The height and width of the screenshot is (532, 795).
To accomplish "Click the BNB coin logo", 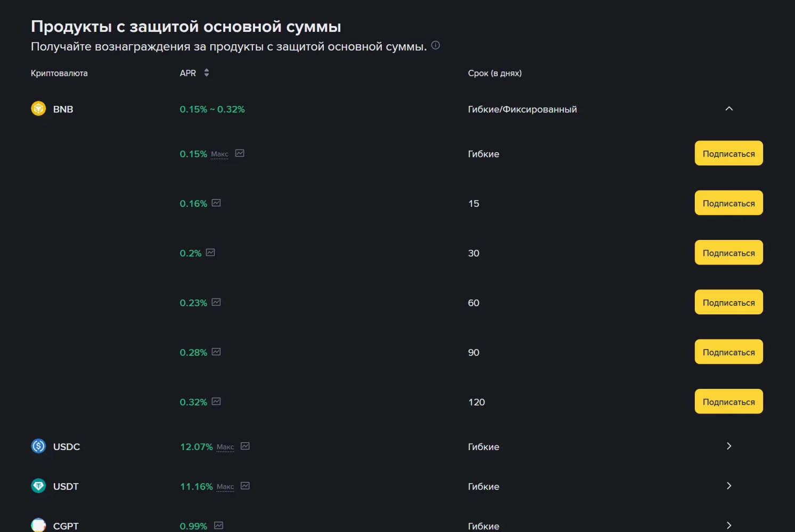I will pos(38,109).
